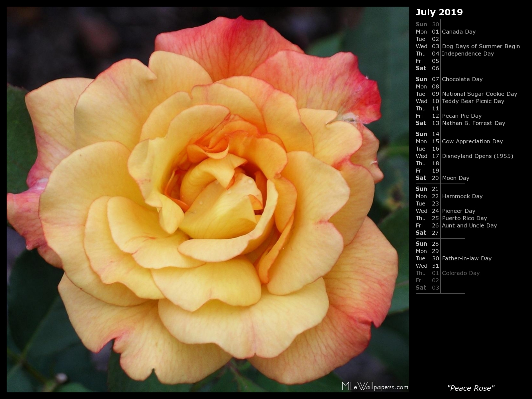Viewport: 532px width, 399px height.
Task: Select the "Tue 02" date row
Action: pos(427,39)
